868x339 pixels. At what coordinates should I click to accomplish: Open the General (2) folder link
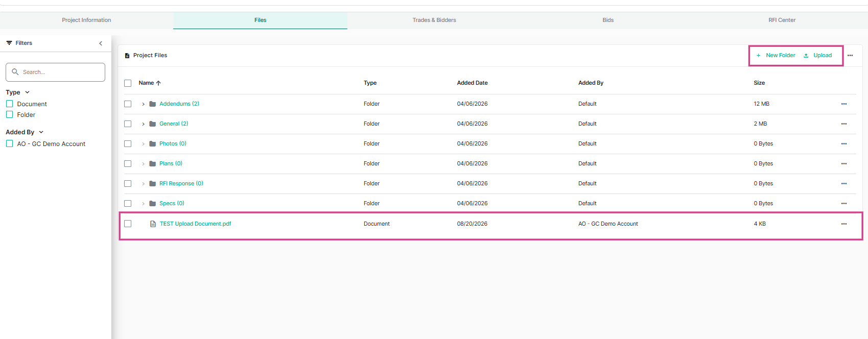[x=174, y=124]
